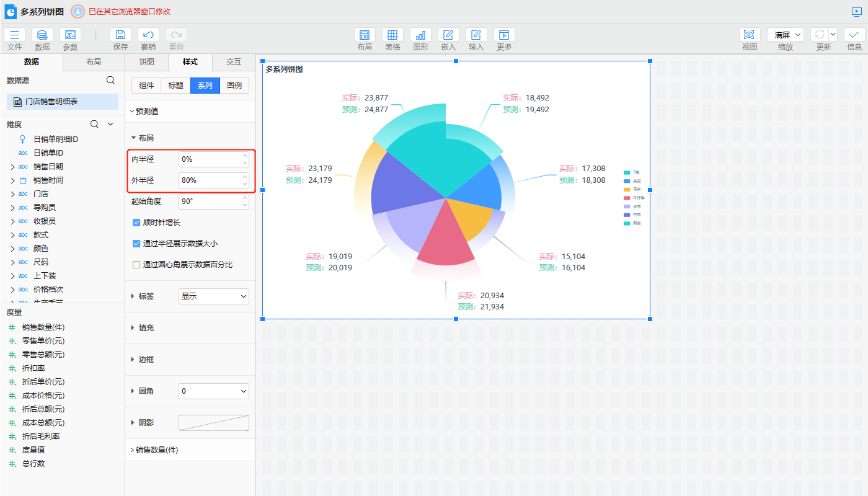Switch to the 交互 tab
The width and height of the screenshot is (868, 496).
click(x=233, y=62)
